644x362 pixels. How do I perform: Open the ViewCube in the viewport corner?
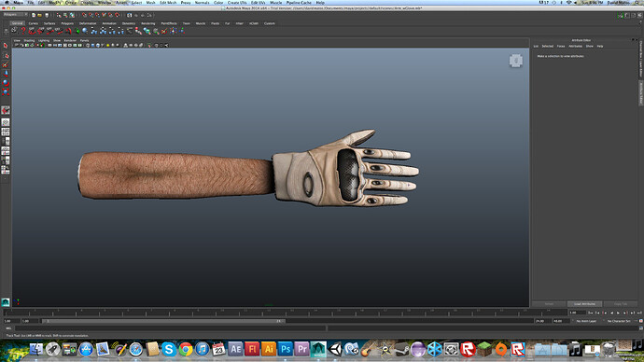click(516, 61)
